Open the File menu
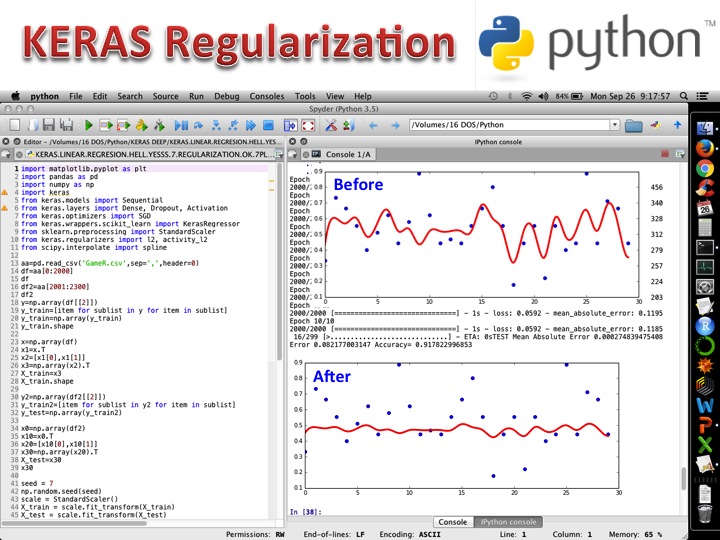 point(75,96)
